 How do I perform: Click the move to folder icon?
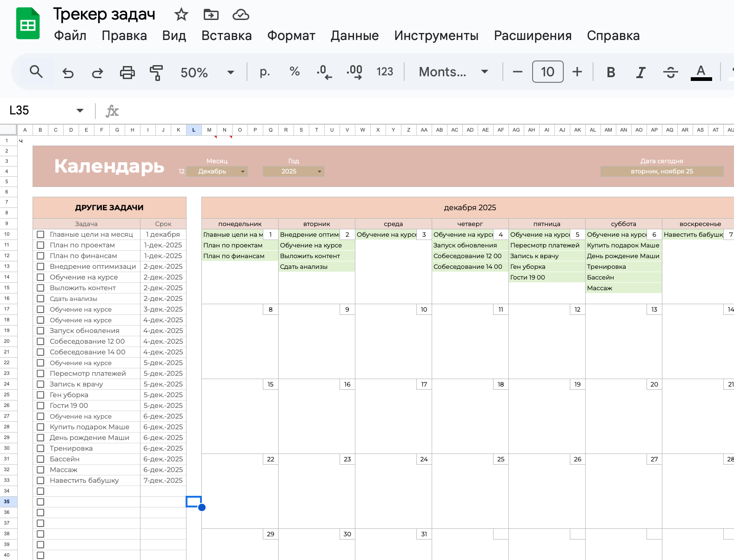pos(211,15)
